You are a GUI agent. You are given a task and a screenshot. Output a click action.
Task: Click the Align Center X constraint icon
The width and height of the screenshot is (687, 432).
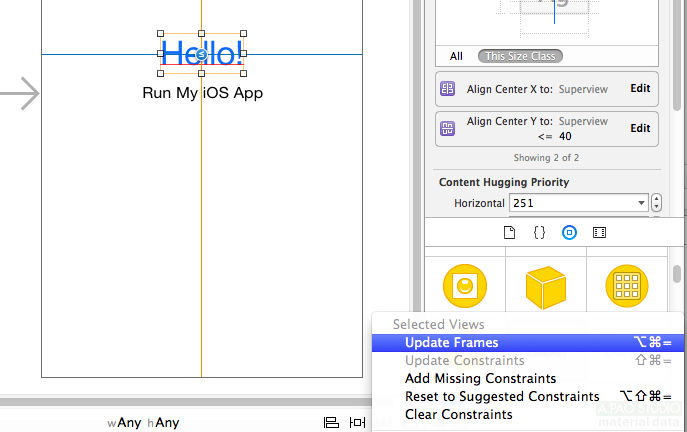448,89
